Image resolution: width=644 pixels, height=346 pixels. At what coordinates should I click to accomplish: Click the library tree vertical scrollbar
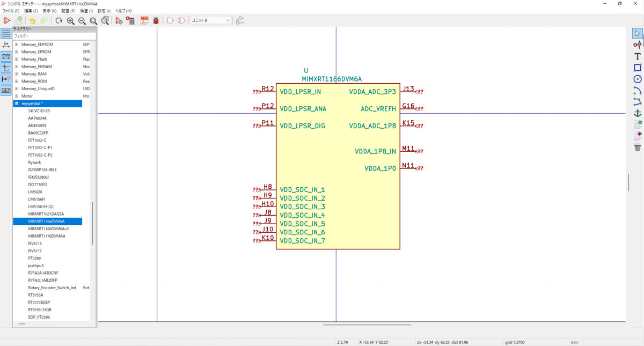pyautogui.click(x=93, y=224)
